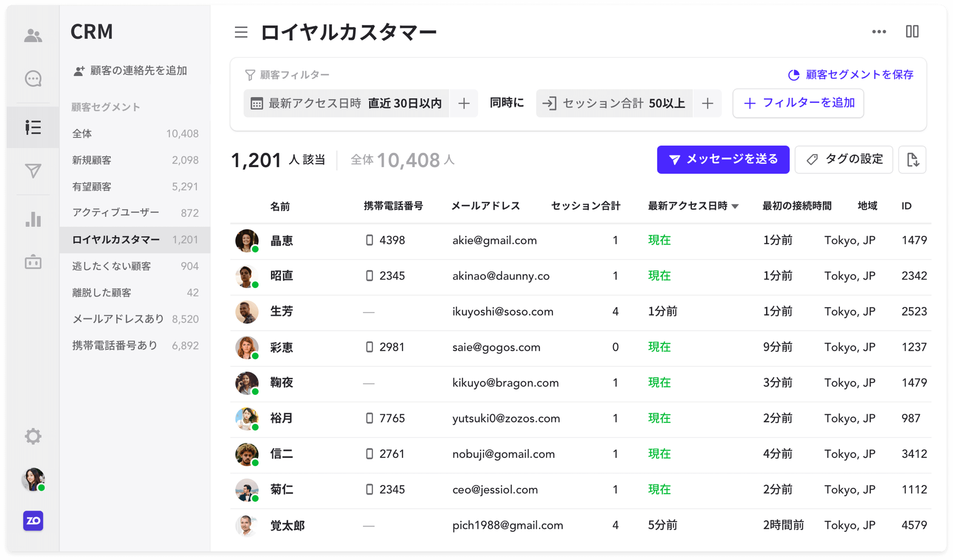Open the analytics bar chart icon
The width and height of the screenshot is (953, 560).
pos(33,220)
